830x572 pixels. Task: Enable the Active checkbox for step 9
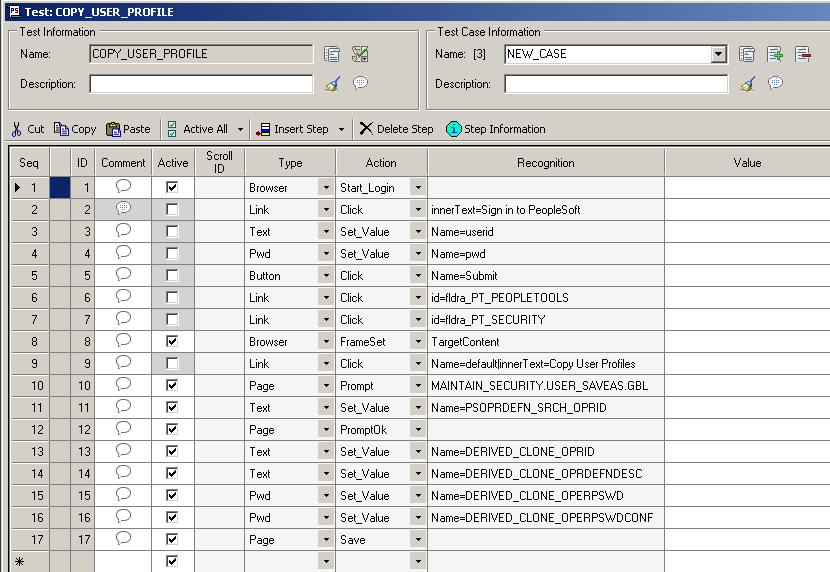click(172, 364)
